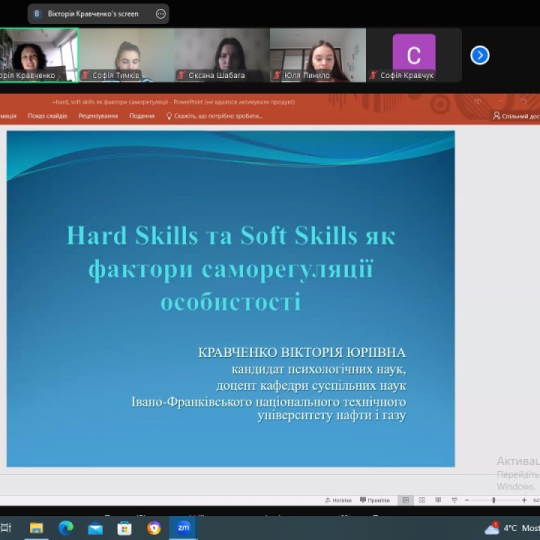Image resolution: width=540 pixels, height=540 pixels.
Task: Click the B badge beside the screen share label
Action: click(37, 14)
